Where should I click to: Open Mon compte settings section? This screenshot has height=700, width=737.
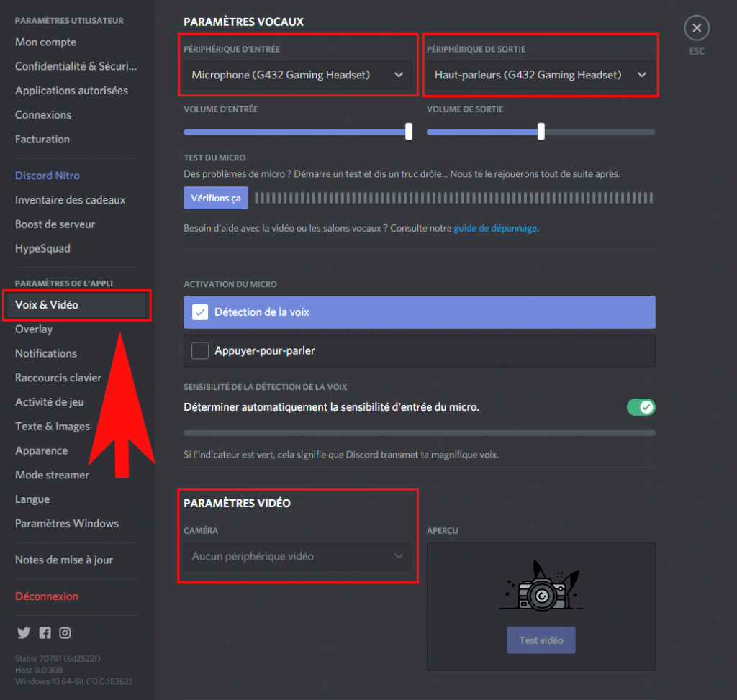(45, 42)
